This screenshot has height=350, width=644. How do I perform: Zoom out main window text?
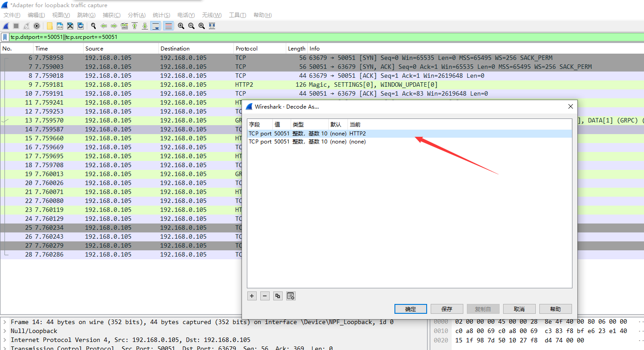point(191,26)
